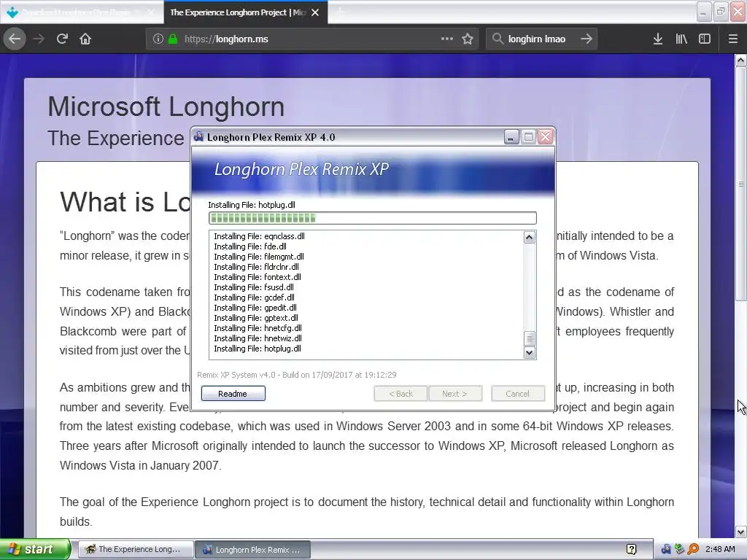Close the Longhorn Plex Remix XP dialog
747x560 pixels.
(546, 137)
